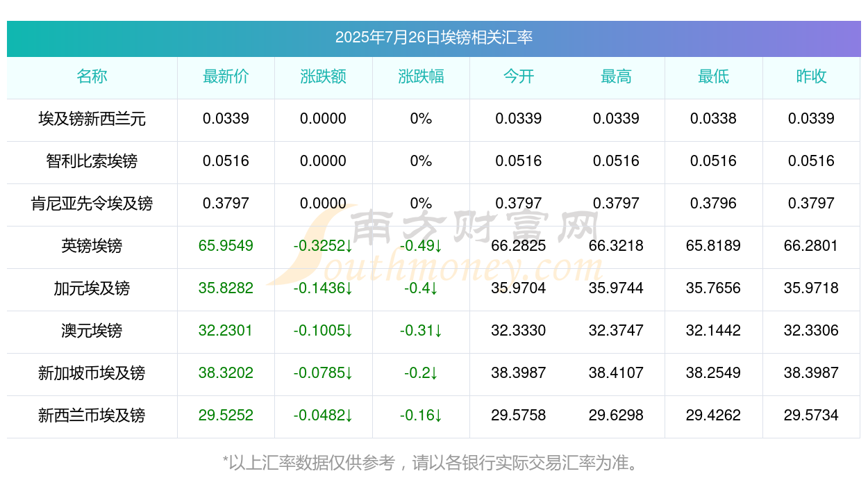This screenshot has width=868, height=485.
Task: Click latest price 65.9549 for 英镑埃镑
Action: [x=226, y=246]
